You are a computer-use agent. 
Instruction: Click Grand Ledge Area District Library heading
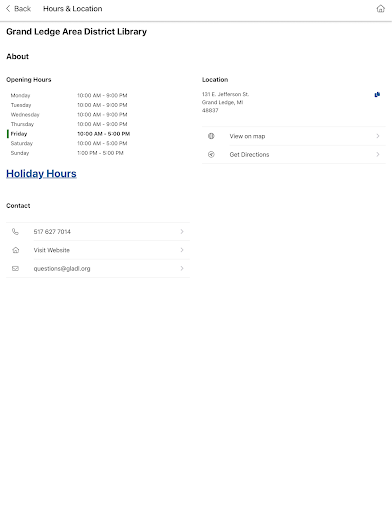click(77, 32)
